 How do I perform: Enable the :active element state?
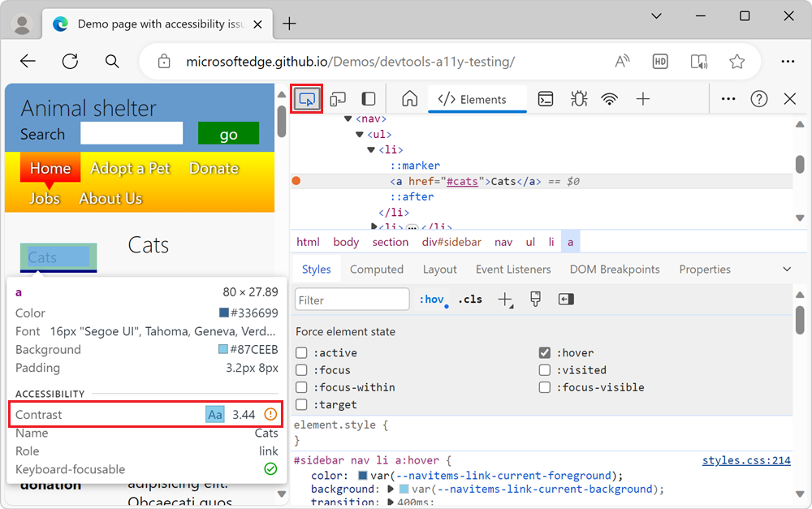pyautogui.click(x=301, y=352)
